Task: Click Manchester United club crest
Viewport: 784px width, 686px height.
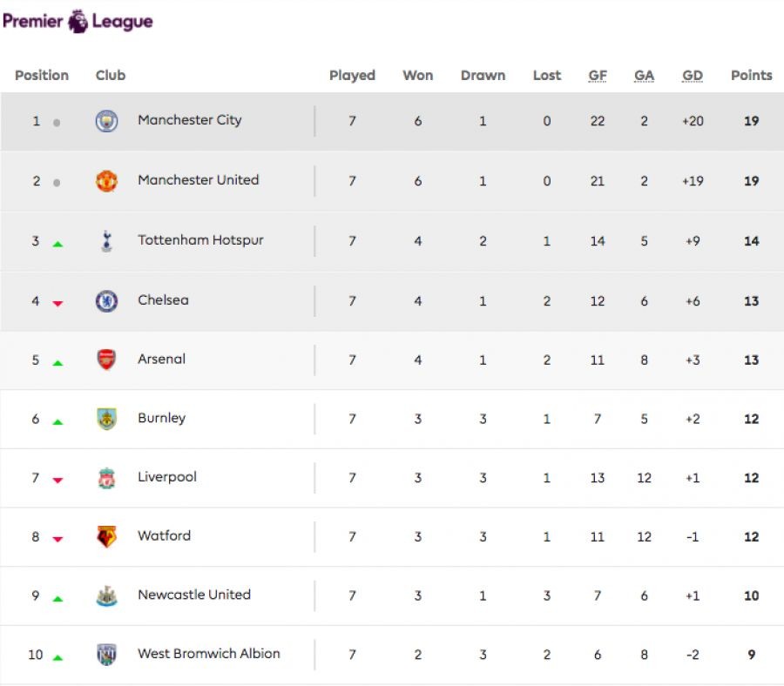Action: [x=106, y=181]
